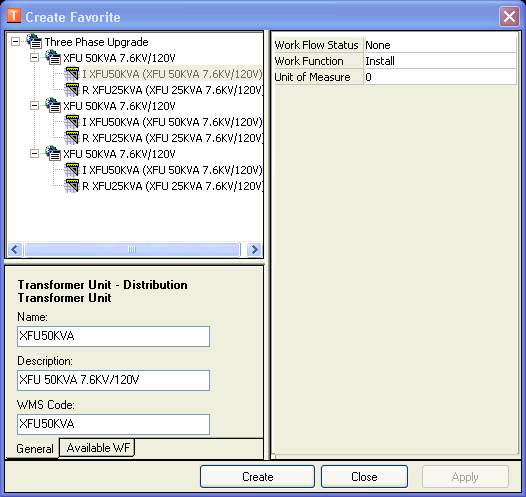The width and height of the screenshot is (526, 497).
Task: Collapse the third XFU 50KVA 7.6KV/120V node
Action: pos(34,154)
